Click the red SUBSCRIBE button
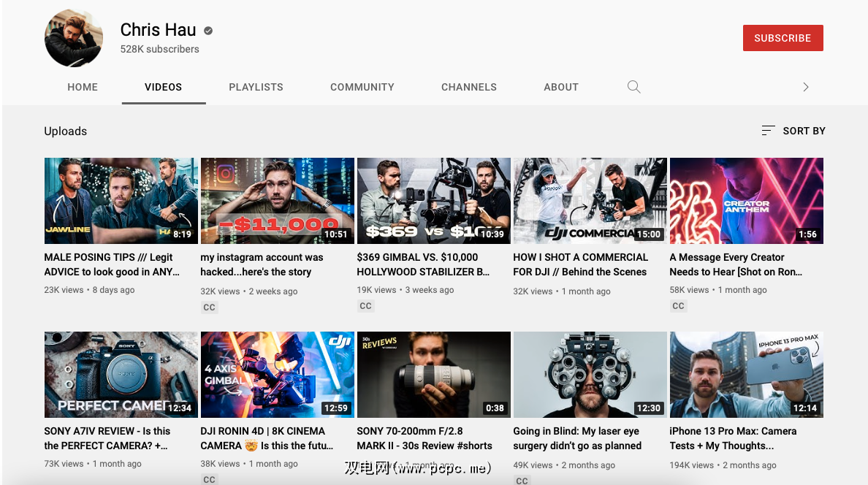 pos(783,38)
